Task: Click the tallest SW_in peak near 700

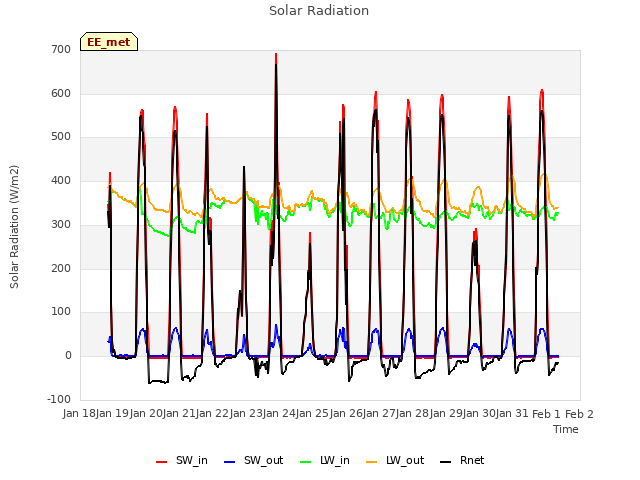Action: tap(276, 54)
